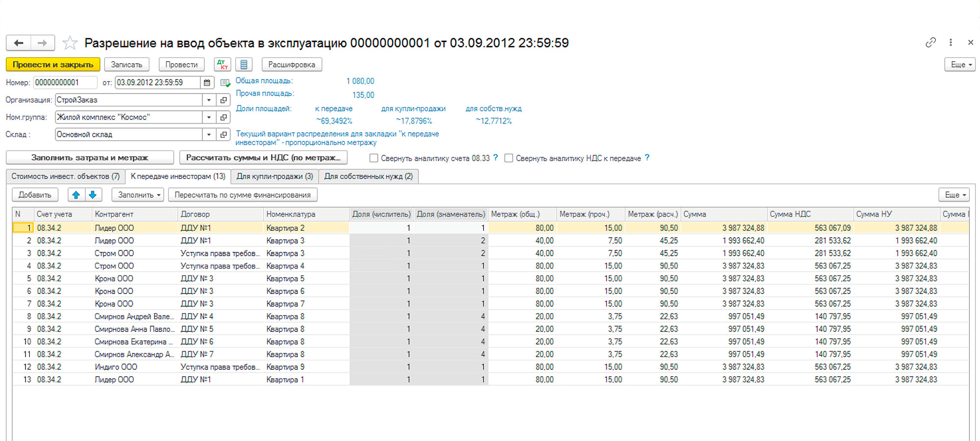Click the forward navigation arrow

click(x=43, y=43)
